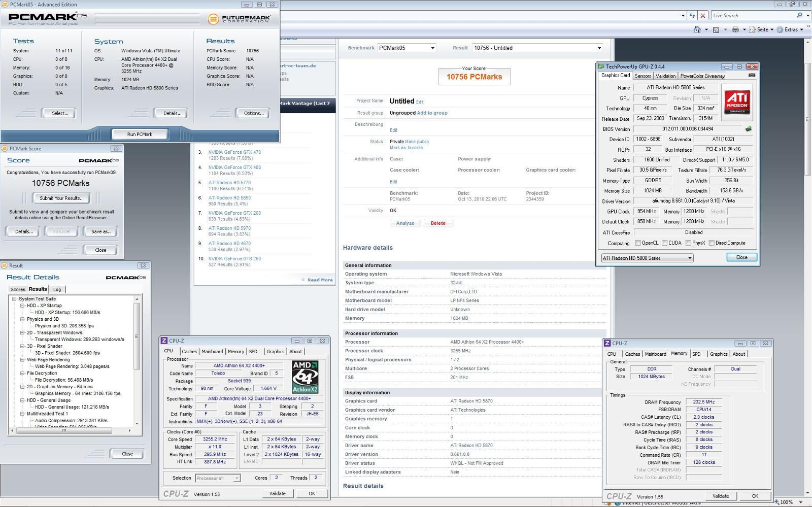Screen dimensions: 812x507
Task: Click Validate in the left CPU-Z window
Action: point(278,493)
